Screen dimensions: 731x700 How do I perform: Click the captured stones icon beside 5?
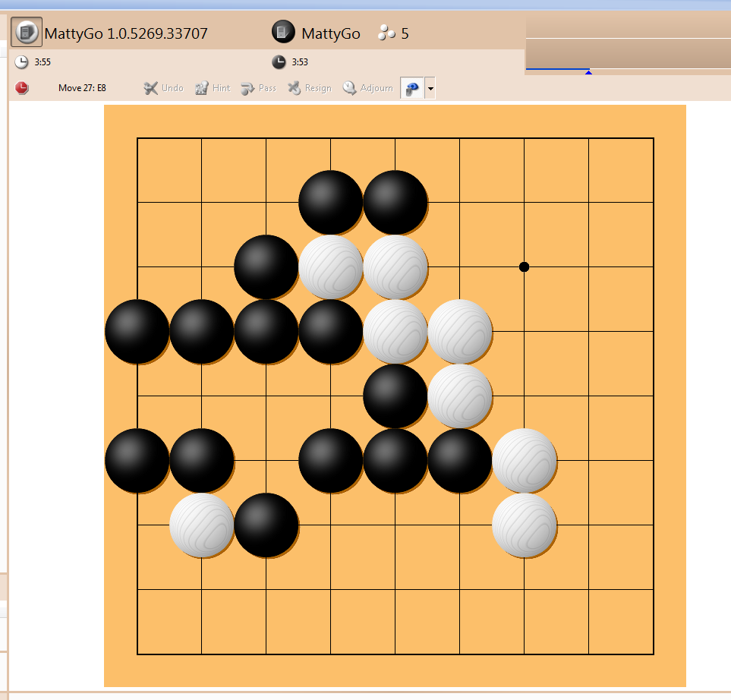(x=386, y=33)
